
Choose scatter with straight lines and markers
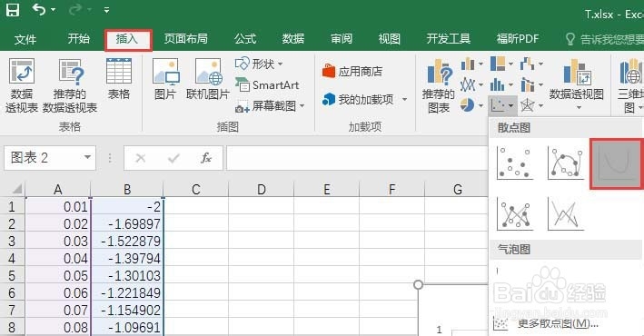point(514,213)
